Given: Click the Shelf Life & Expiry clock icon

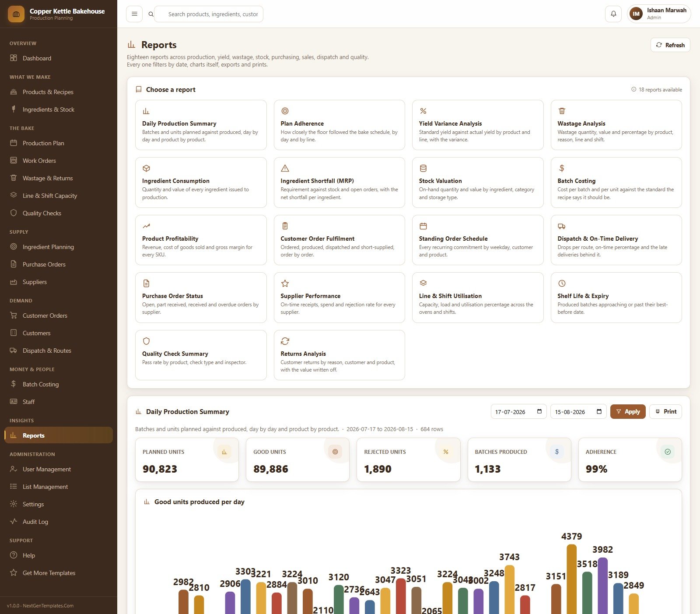Looking at the screenshot, I should [562, 284].
